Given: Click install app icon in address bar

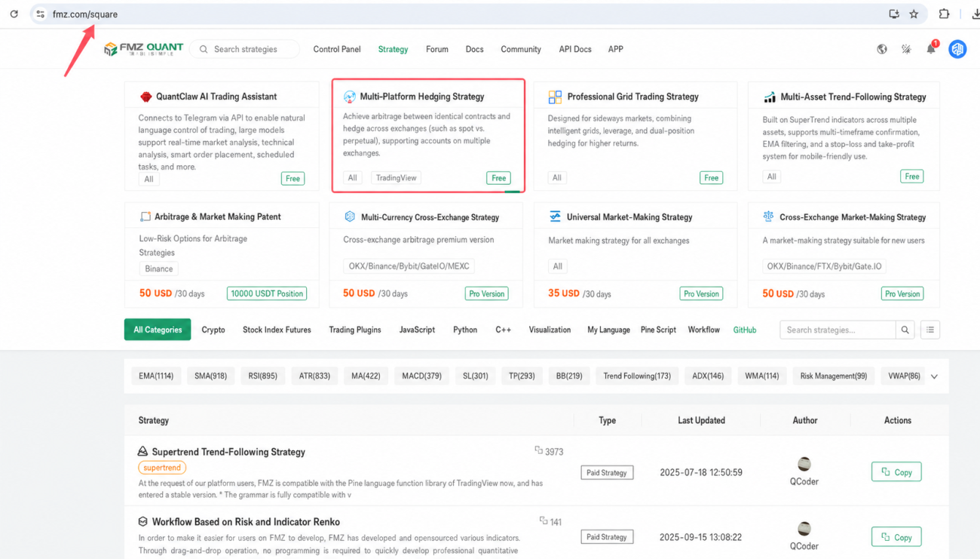Looking at the screenshot, I should coord(894,14).
